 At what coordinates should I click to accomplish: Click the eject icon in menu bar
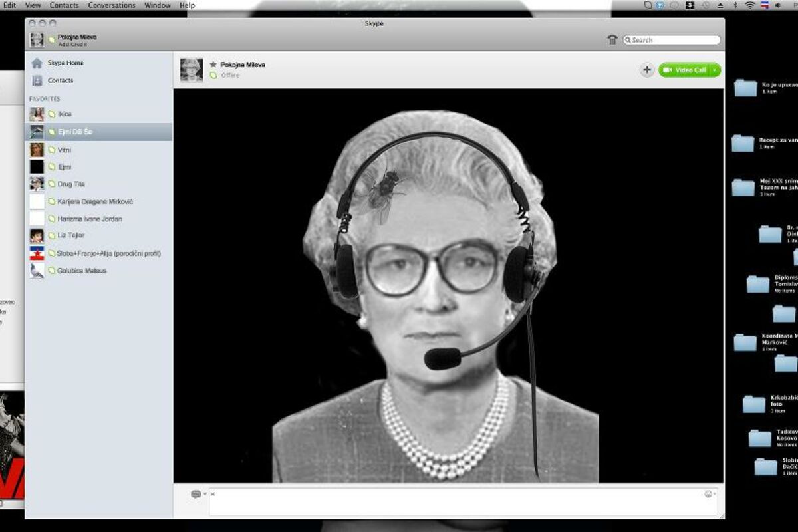point(720,5)
